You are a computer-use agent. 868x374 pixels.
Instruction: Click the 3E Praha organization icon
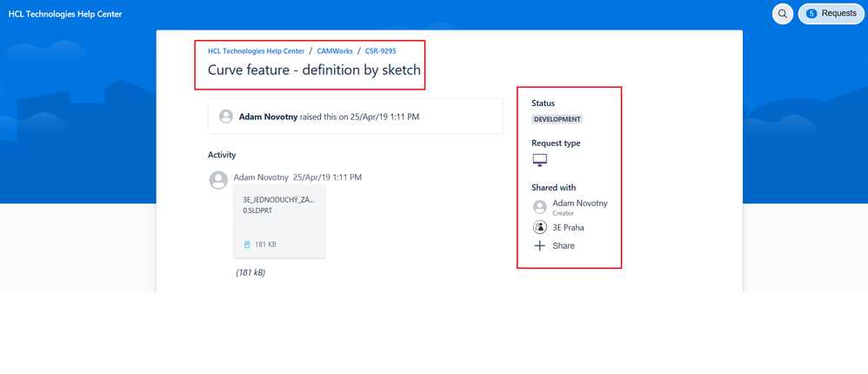pyautogui.click(x=540, y=227)
